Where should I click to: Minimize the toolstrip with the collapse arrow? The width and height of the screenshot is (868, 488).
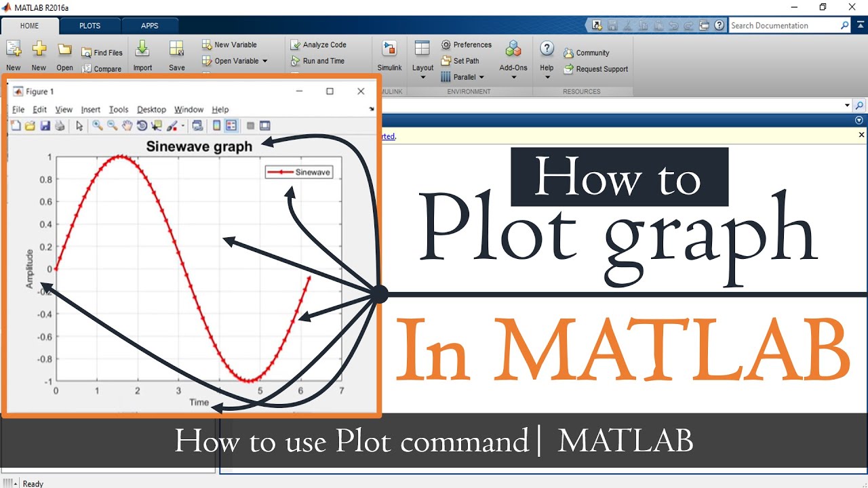coord(860,25)
